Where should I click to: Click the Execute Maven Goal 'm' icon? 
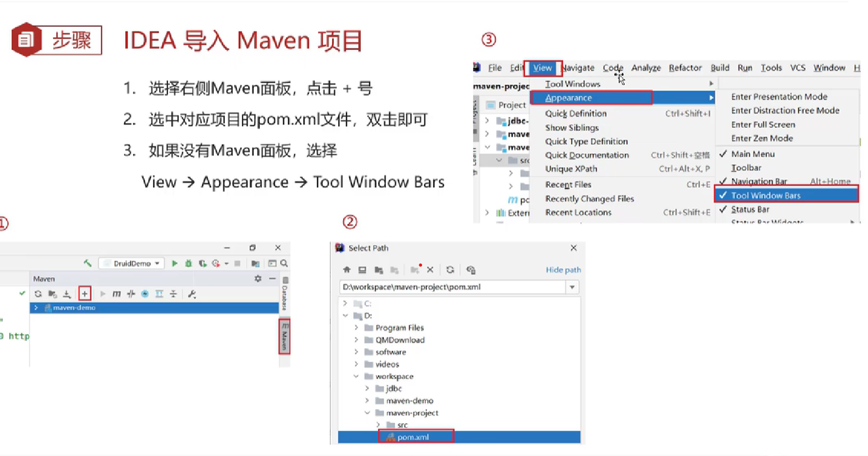coord(116,294)
